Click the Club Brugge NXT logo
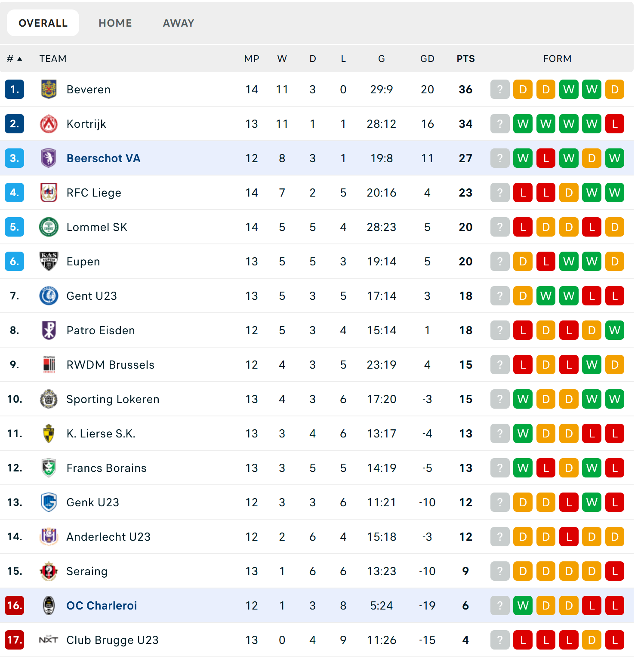The width and height of the screenshot is (644, 659). pos(49,640)
